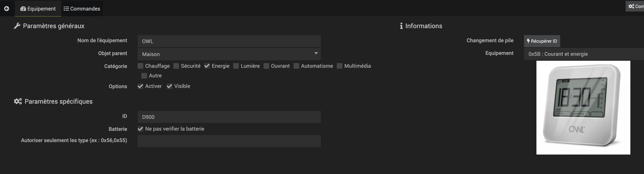The height and width of the screenshot is (174, 644).
Task: Click the caret arrow of Maison dropdown
Action: click(316, 53)
